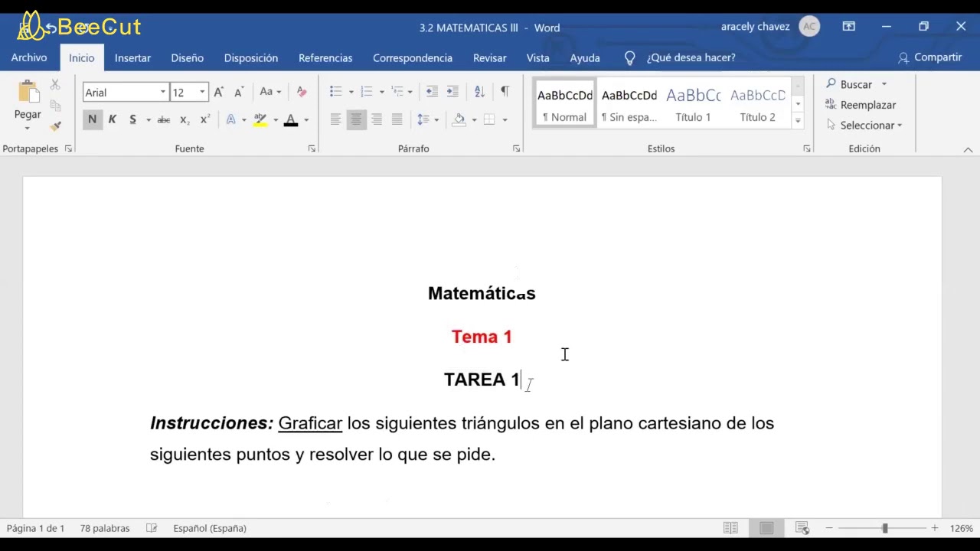Click the numbered list icon
The width and height of the screenshot is (980, 551).
click(367, 92)
